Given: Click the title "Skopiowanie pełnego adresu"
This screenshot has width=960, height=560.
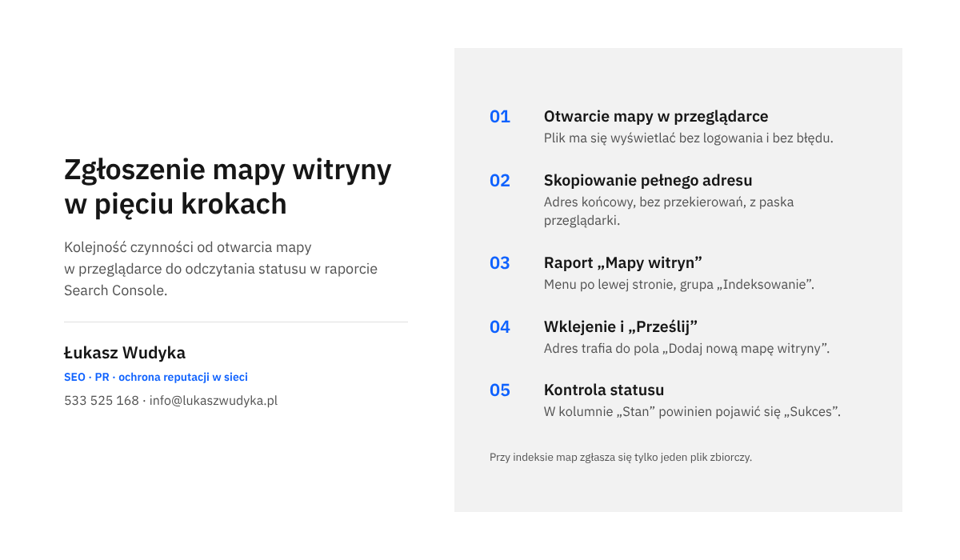Looking at the screenshot, I should pyautogui.click(x=648, y=181).
